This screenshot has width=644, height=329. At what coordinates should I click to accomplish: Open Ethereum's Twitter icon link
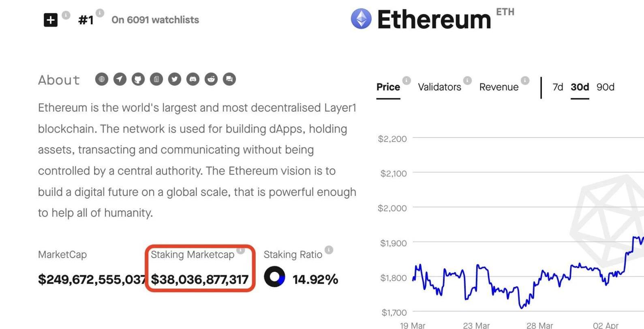[x=175, y=79]
